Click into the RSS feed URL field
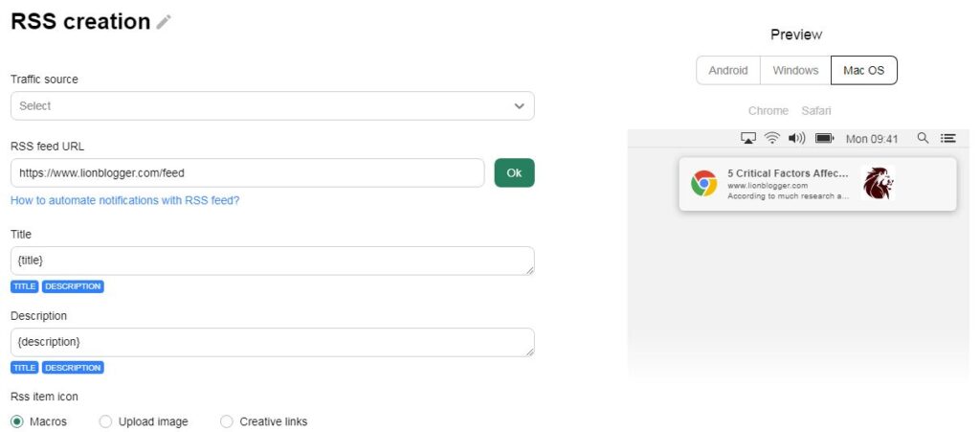This screenshot has width=980, height=432. (x=247, y=173)
